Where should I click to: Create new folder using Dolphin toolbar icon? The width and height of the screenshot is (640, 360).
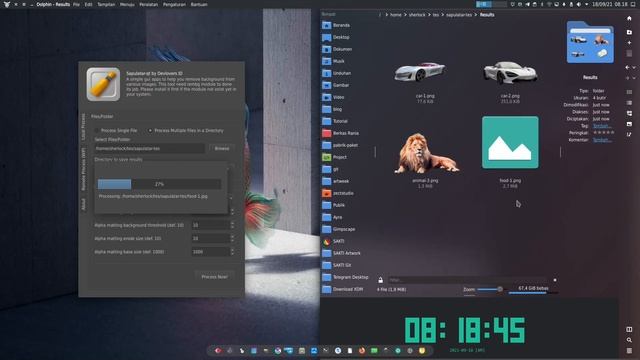point(629,32)
